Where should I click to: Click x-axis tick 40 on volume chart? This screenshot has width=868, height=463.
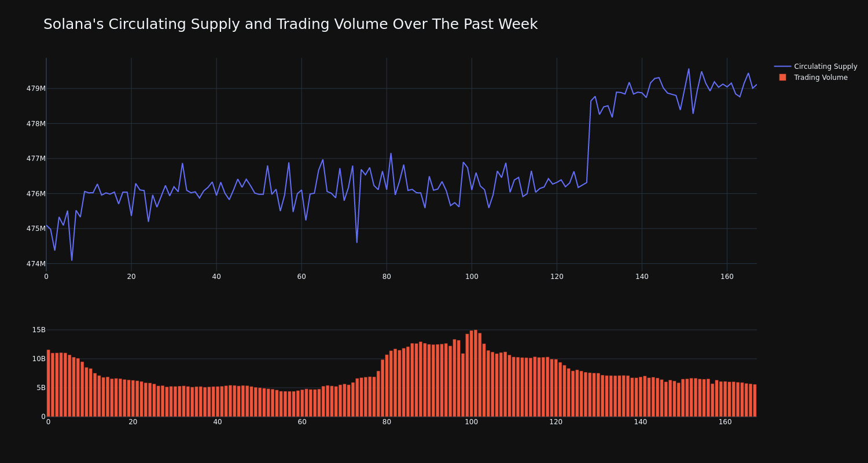218,422
